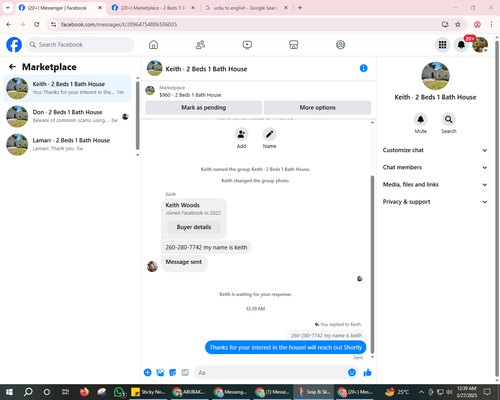Attach a file using photo icon
500x400 pixels.
(x=160, y=372)
